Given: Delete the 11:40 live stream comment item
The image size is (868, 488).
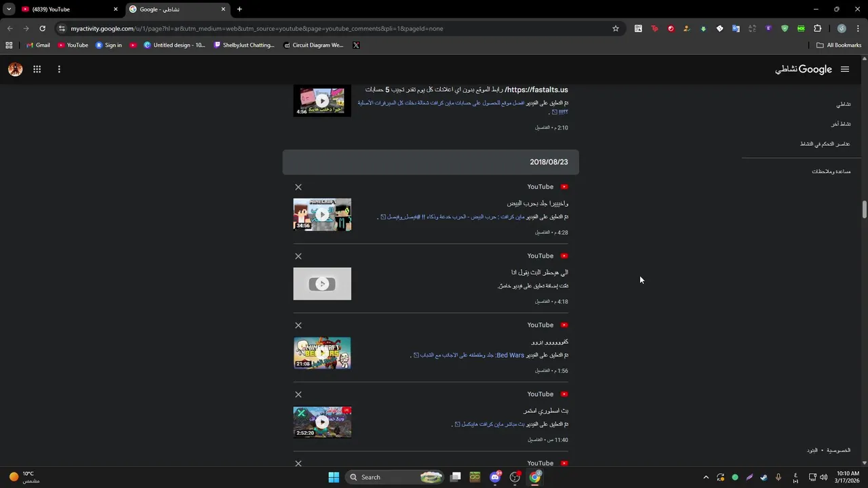Looking at the screenshot, I should click(298, 394).
